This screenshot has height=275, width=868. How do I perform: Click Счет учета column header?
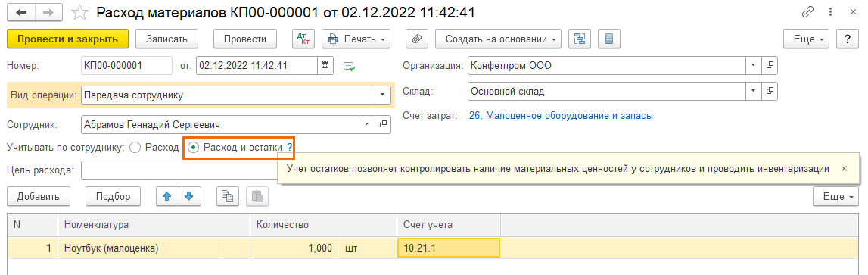(449, 225)
